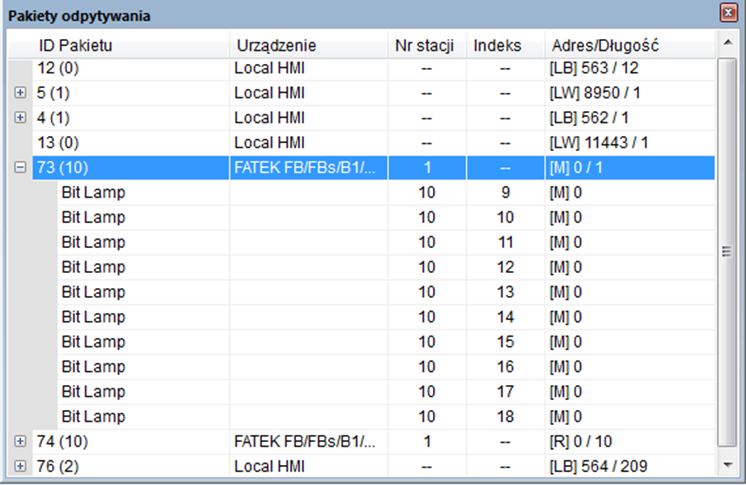Select Bit Lamp row with index 18
746x485 pixels.
tap(386, 416)
